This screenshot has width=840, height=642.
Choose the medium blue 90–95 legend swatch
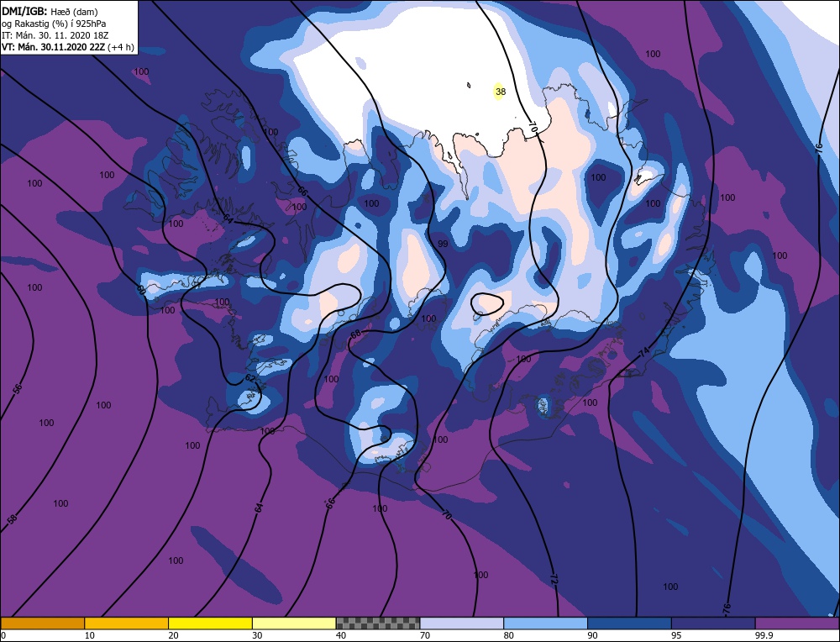[629, 624]
